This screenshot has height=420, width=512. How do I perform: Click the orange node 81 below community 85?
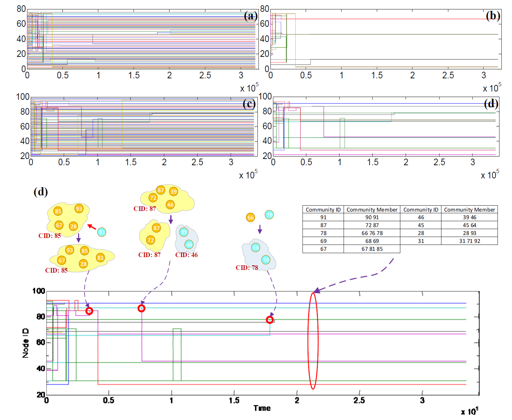tap(100, 258)
